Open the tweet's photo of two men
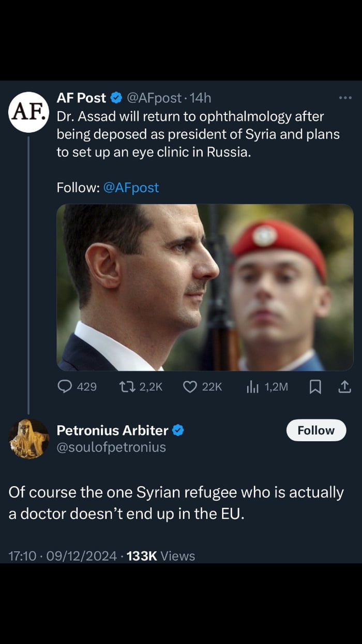This screenshot has height=644, width=362. tap(205, 288)
